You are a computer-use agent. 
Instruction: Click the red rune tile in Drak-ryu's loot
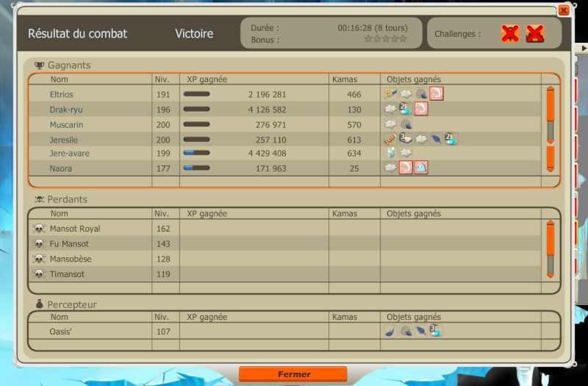[421, 109]
